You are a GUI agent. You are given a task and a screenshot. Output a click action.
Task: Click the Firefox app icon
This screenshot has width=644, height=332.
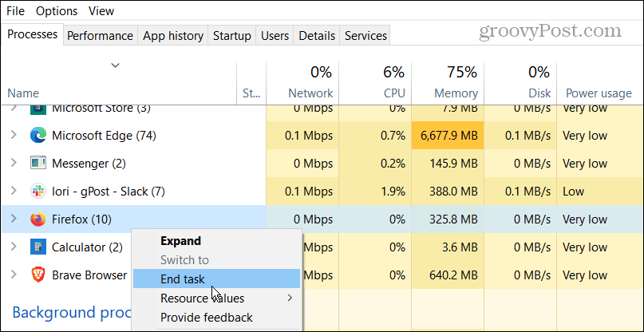[x=38, y=219]
